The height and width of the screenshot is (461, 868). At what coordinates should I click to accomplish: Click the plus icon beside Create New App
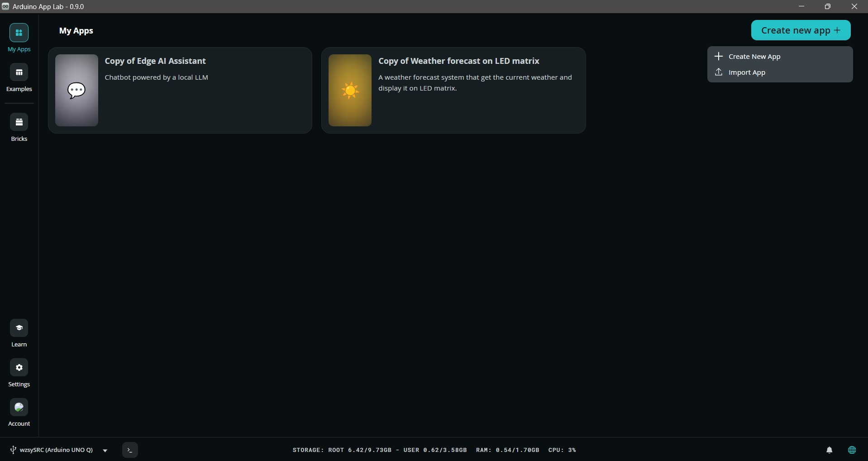(x=719, y=56)
